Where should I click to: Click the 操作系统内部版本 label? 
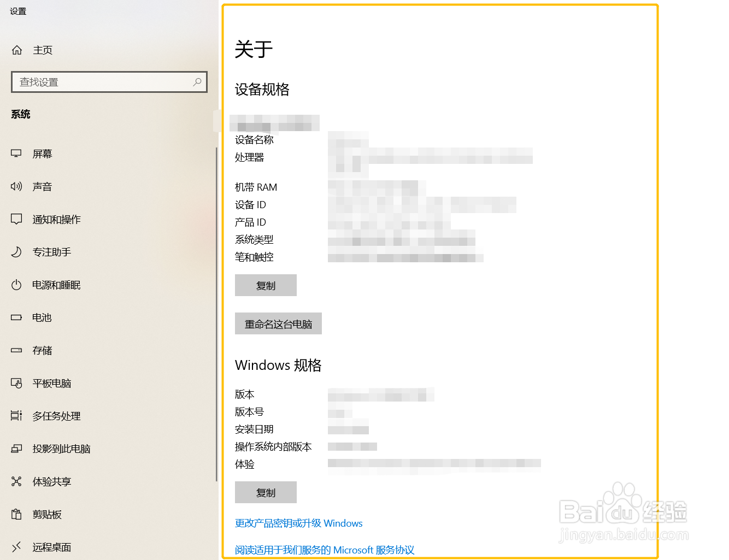(273, 447)
